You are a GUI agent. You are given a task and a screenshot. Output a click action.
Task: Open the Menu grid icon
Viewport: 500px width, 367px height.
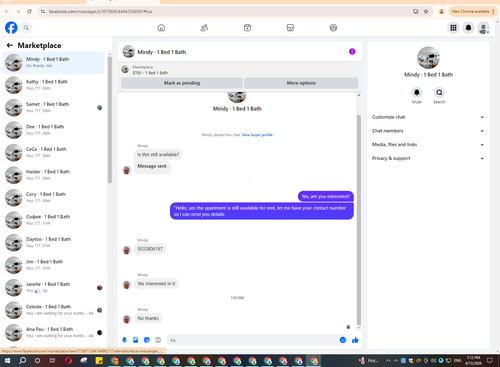pos(453,28)
